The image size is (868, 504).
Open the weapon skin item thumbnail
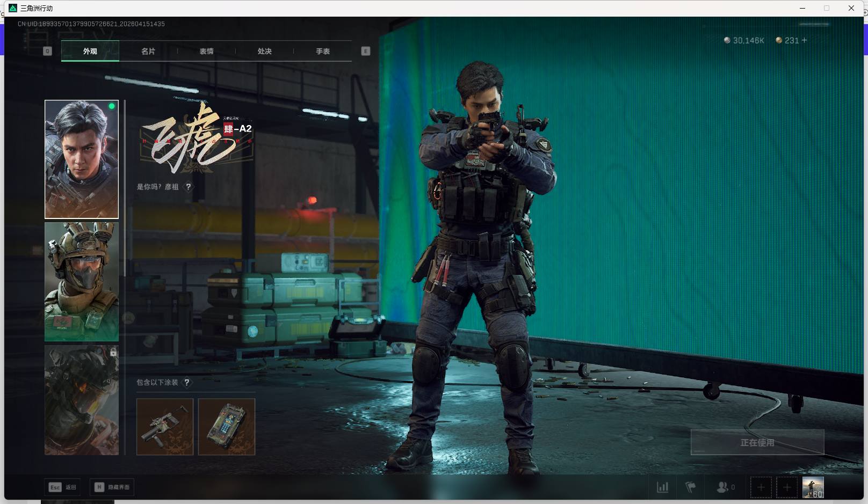(x=165, y=427)
